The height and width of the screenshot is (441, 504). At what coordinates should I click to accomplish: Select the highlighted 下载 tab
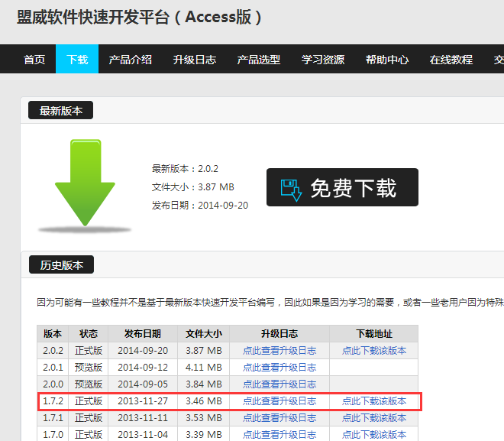pyautogui.click(x=77, y=60)
